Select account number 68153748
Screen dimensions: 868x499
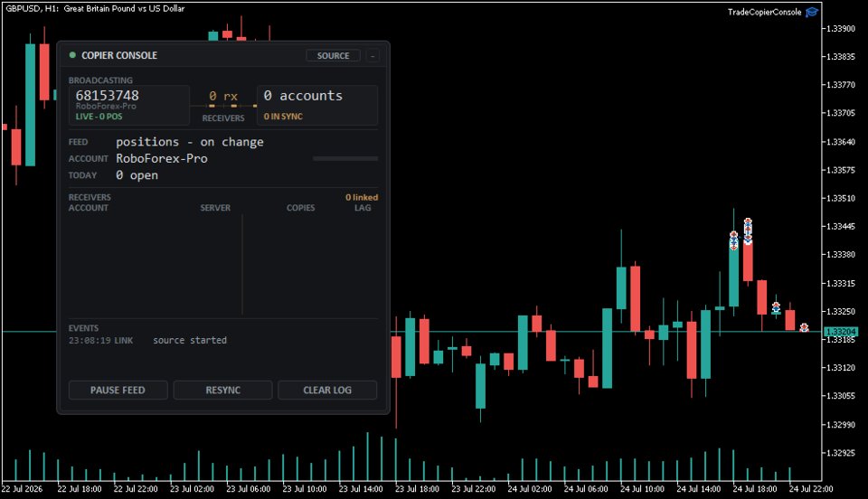coord(108,95)
